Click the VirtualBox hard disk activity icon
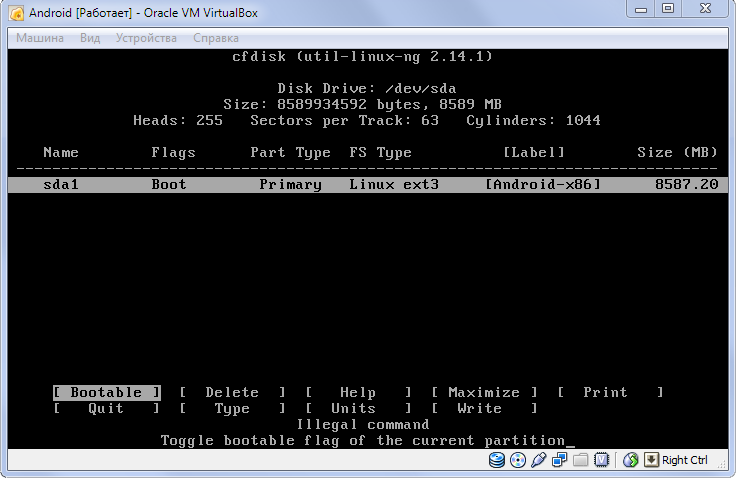Viewport: 736px width, 478px height. tap(497, 460)
